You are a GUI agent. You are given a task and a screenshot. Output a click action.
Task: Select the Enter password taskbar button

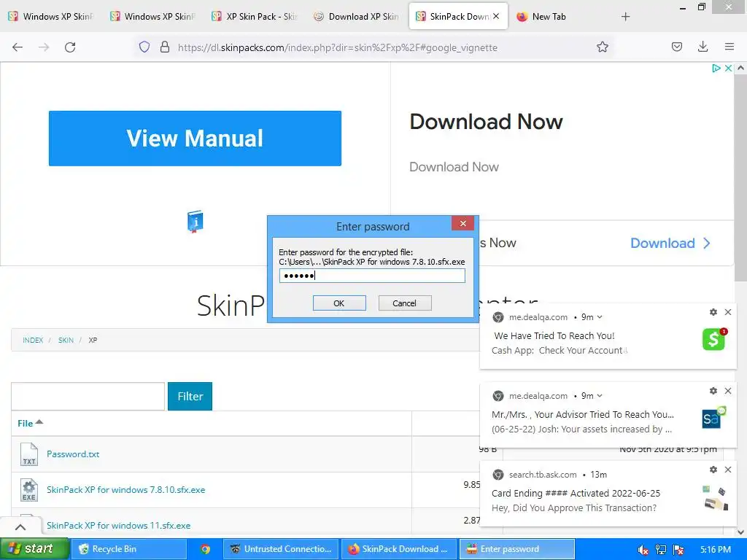pos(516,549)
